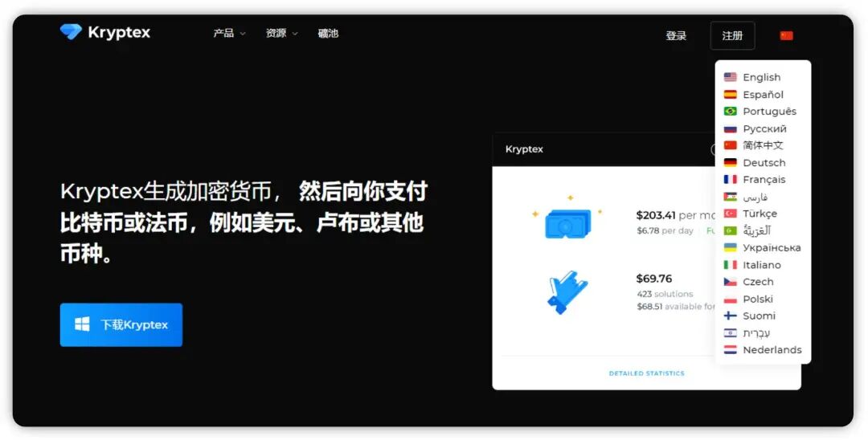Viewport: 868px width, 440px height.
Task: Choose Czech from language list
Action: pos(758,282)
